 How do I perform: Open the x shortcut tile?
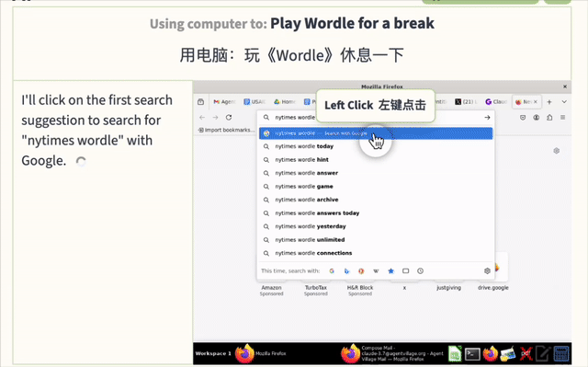(404, 288)
